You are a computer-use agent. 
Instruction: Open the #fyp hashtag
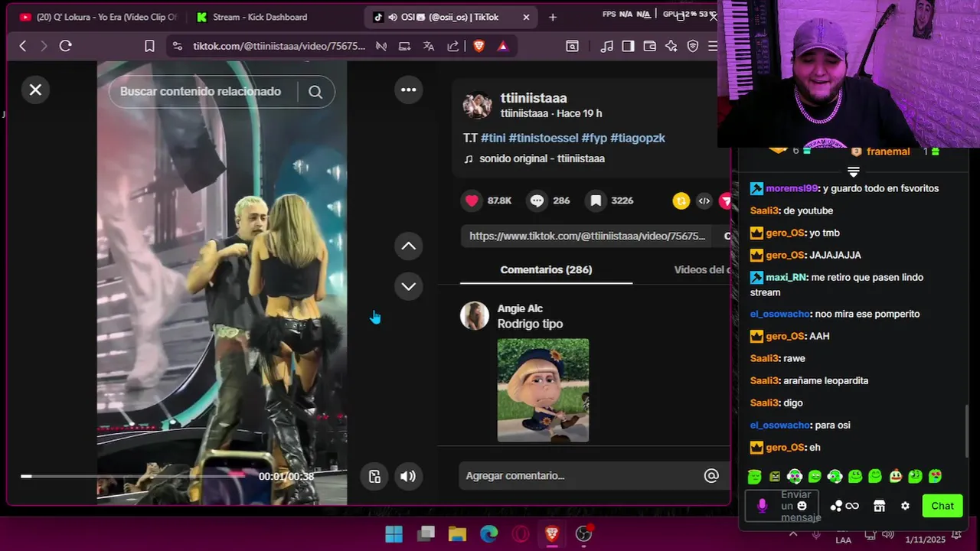tap(594, 138)
